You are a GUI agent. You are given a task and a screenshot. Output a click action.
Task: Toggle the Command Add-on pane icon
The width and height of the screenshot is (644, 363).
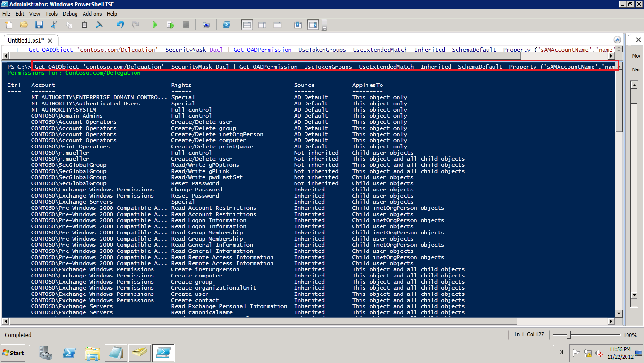pyautogui.click(x=313, y=25)
